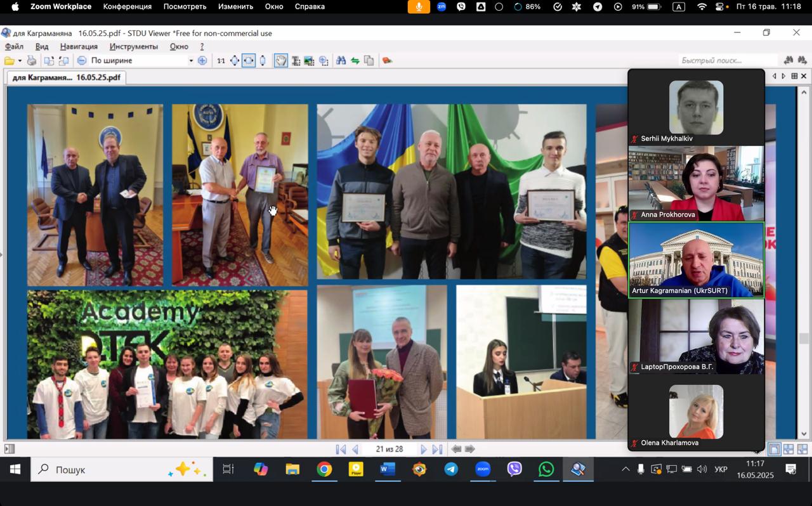Go to the previous page
Screen dimensions: 812x506
355,449
